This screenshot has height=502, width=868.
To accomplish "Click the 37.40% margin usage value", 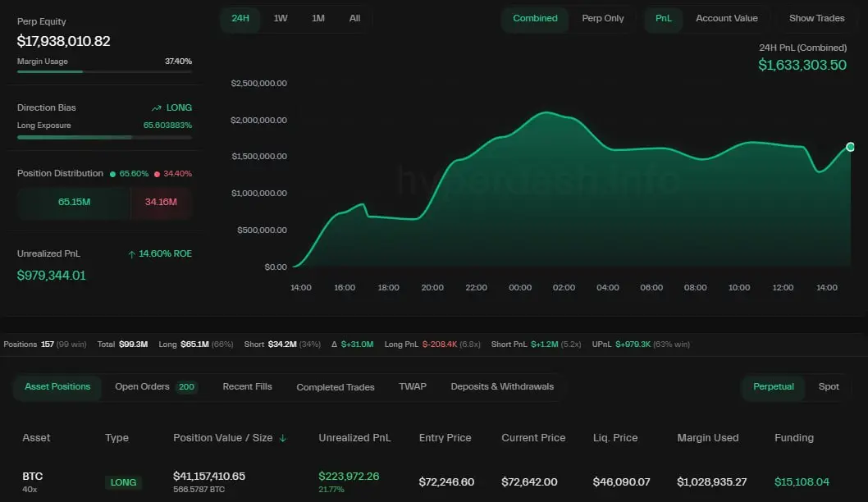I will 178,62.
